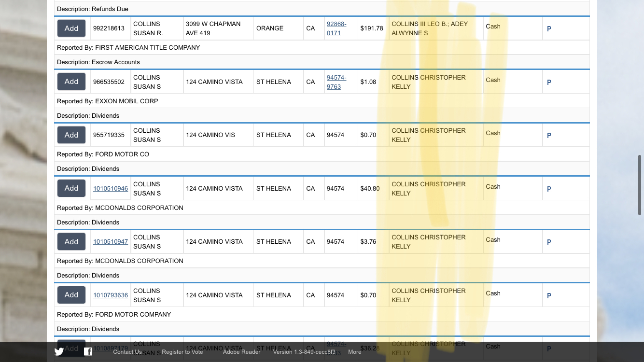
Task: Open the Facebook icon in the footer
Action: (x=88, y=352)
